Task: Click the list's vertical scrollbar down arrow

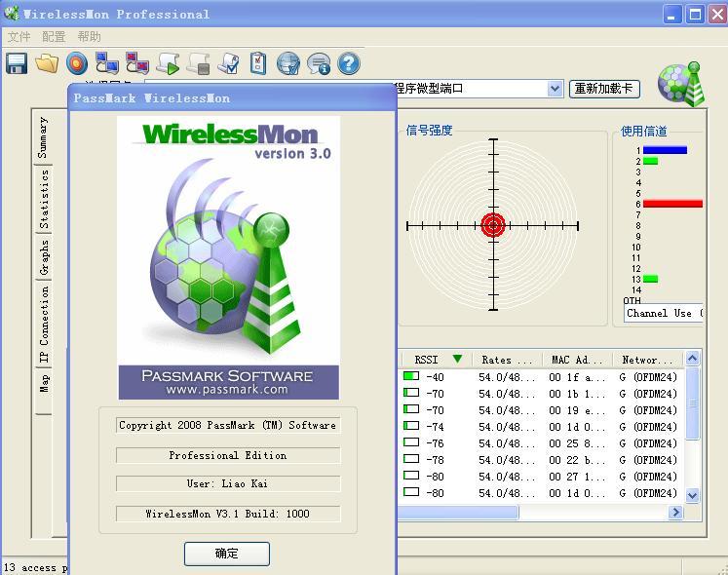Action: [692, 495]
